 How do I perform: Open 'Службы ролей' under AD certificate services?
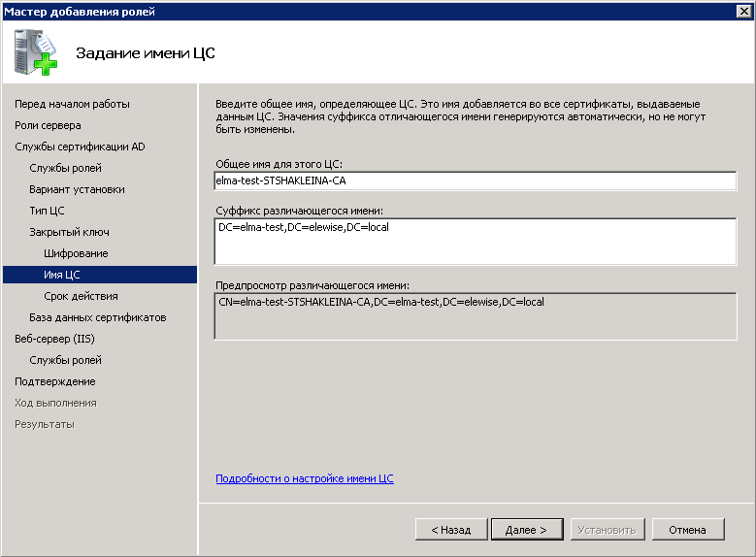[65, 168]
